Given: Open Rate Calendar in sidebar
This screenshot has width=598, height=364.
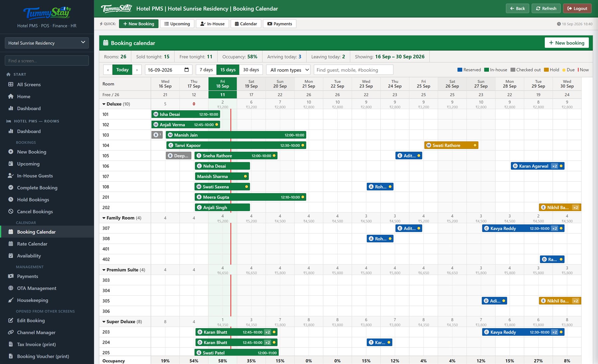Looking at the screenshot, I should [47, 244].
